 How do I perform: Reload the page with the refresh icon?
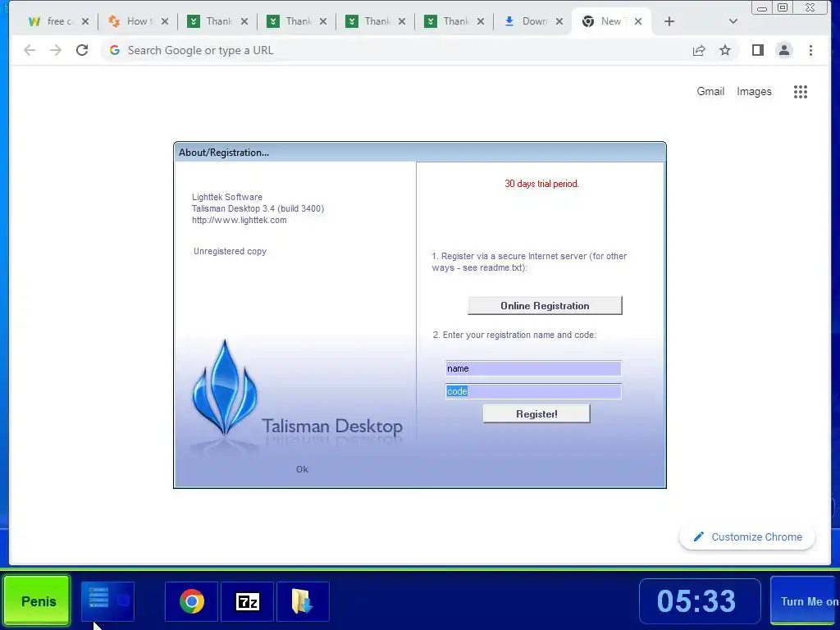pos(82,50)
